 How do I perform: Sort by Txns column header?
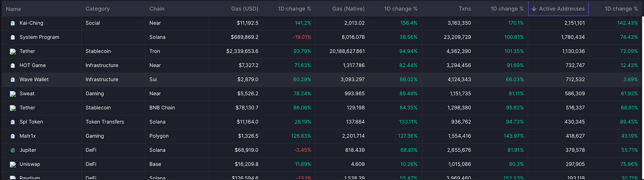464,9
